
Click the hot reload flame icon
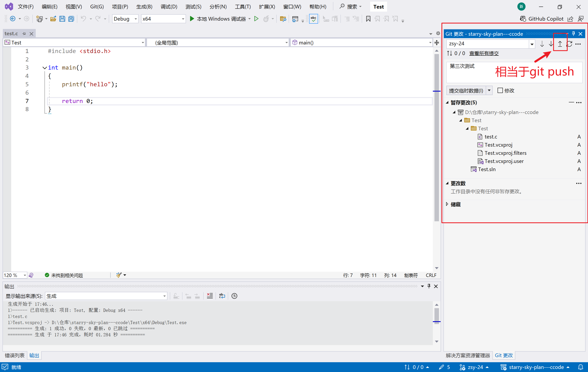click(x=266, y=19)
